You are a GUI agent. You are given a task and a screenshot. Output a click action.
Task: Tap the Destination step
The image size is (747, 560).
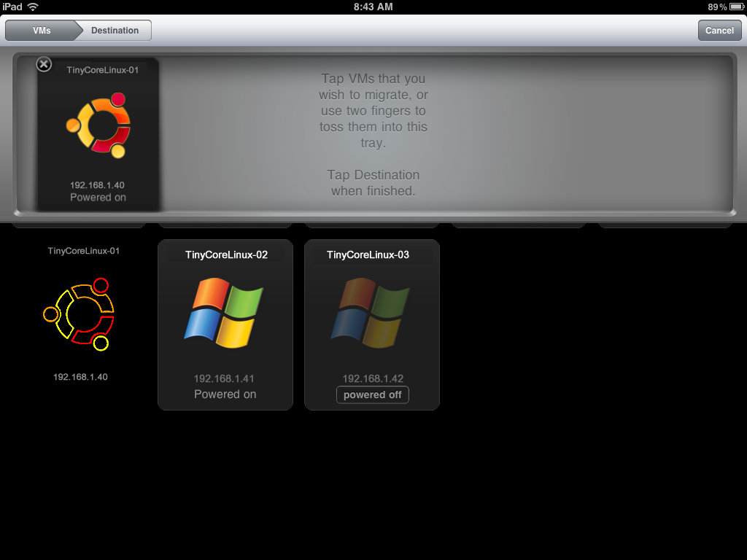point(115,31)
